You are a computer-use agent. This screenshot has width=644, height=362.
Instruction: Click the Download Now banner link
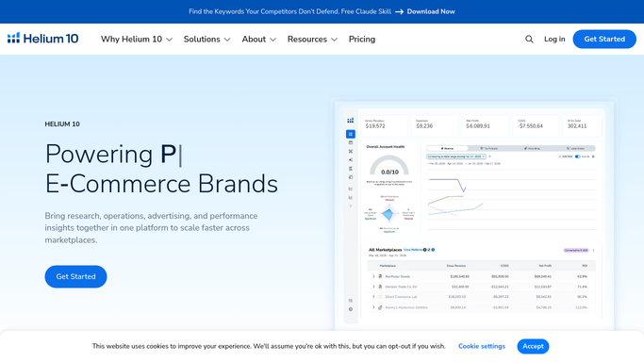[x=431, y=11]
